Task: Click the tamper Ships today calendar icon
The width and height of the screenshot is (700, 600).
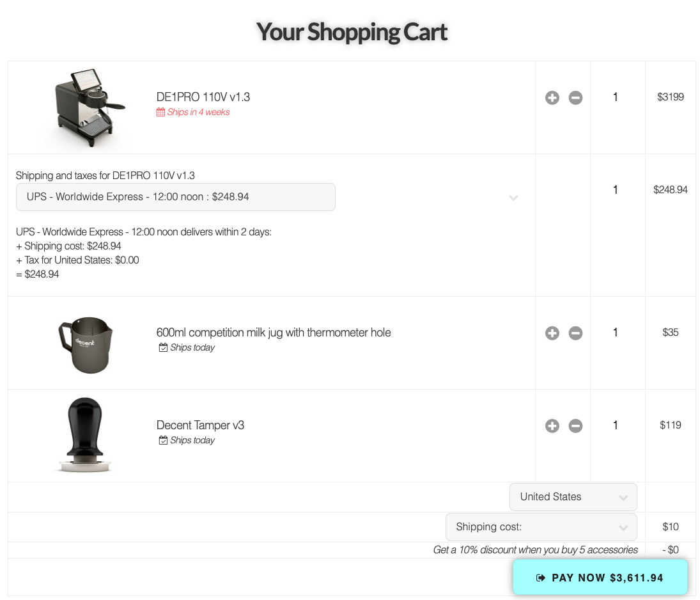Action: tap(163, 441)
